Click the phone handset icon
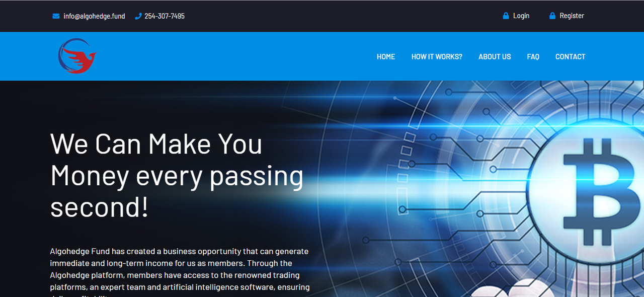The width and height of the screenshot is (644, 297). (138, 16)
